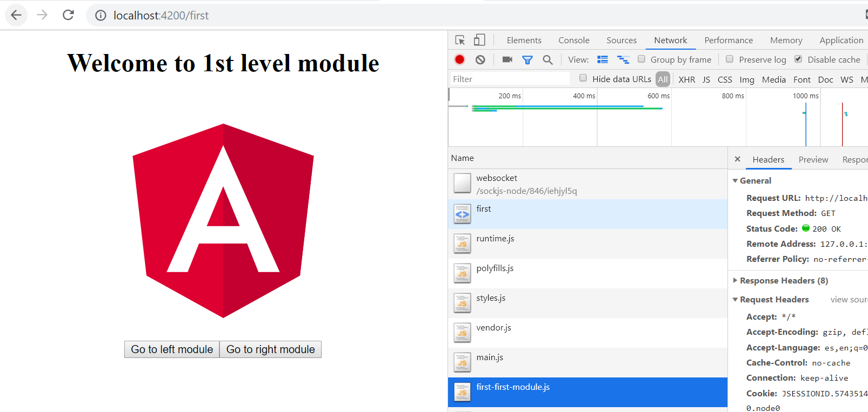Click the capture screenshots camera icon

[507, 59]
